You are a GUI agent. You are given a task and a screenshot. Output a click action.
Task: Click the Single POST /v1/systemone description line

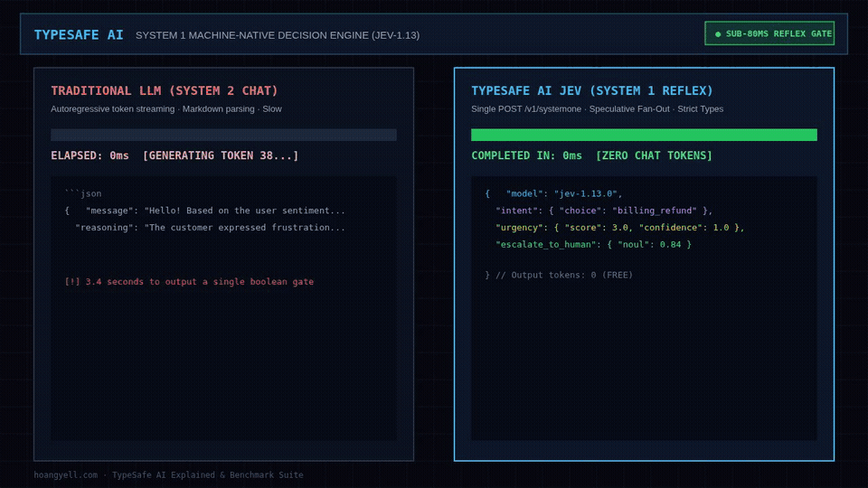coord(598,109)
